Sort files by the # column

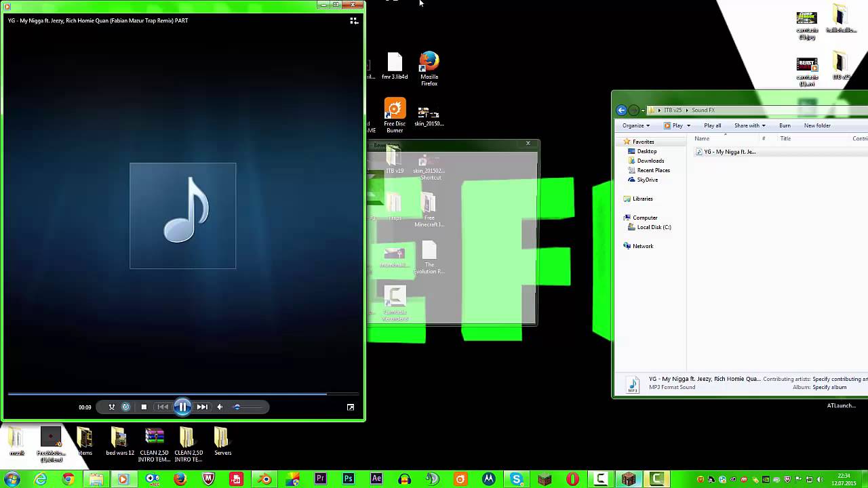tap(764, 138)
